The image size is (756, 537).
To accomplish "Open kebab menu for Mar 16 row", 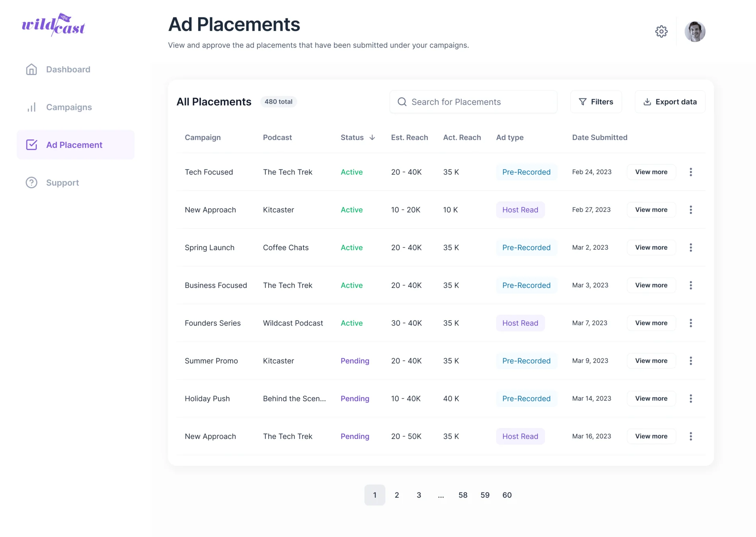I will click(691, 436).
